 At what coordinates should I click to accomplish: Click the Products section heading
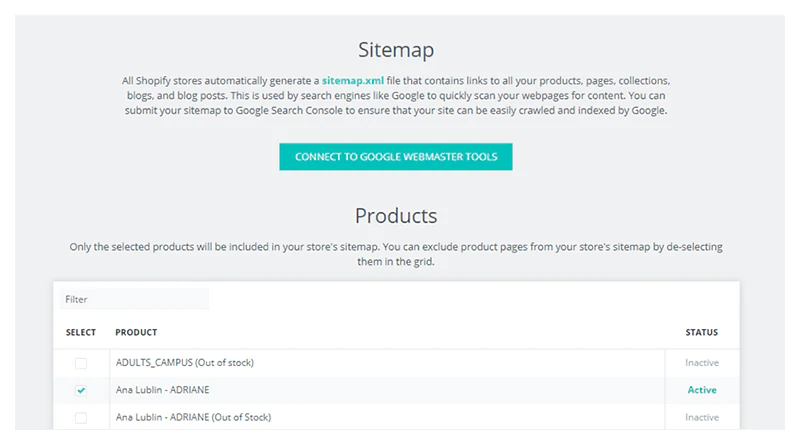(x=396, y=216)
